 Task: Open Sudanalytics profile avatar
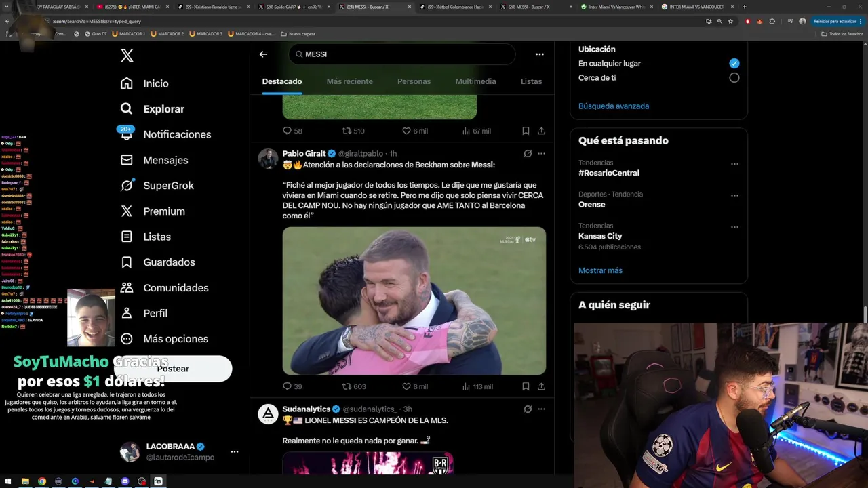[269, 414]
